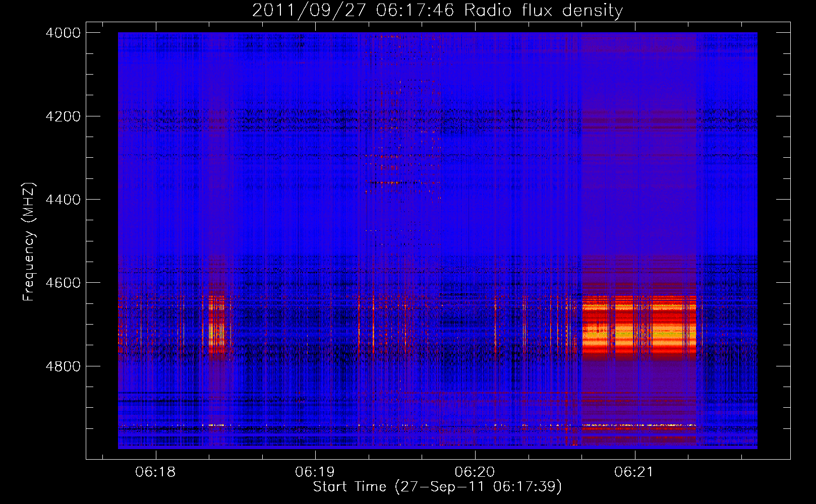Click the plot title "2011/09/27 06:17:46 Radio flux density"
The width and height of the screenshot is (816, 504).
point(437,10)
